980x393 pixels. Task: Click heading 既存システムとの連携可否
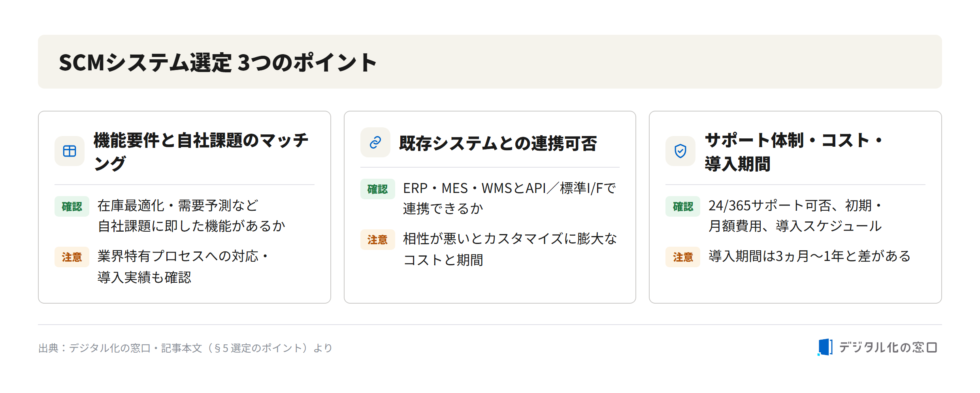498,143
